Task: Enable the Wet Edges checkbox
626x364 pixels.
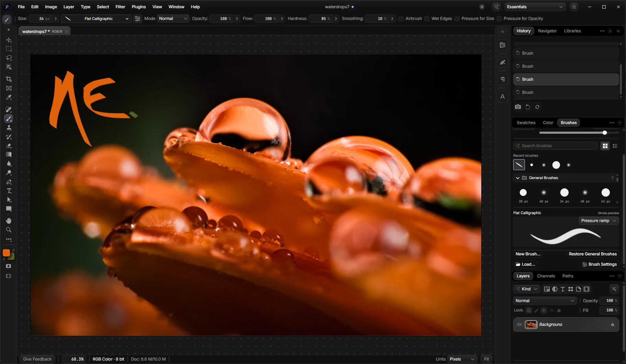Action: pyautogui.click(x=427, y=19)
